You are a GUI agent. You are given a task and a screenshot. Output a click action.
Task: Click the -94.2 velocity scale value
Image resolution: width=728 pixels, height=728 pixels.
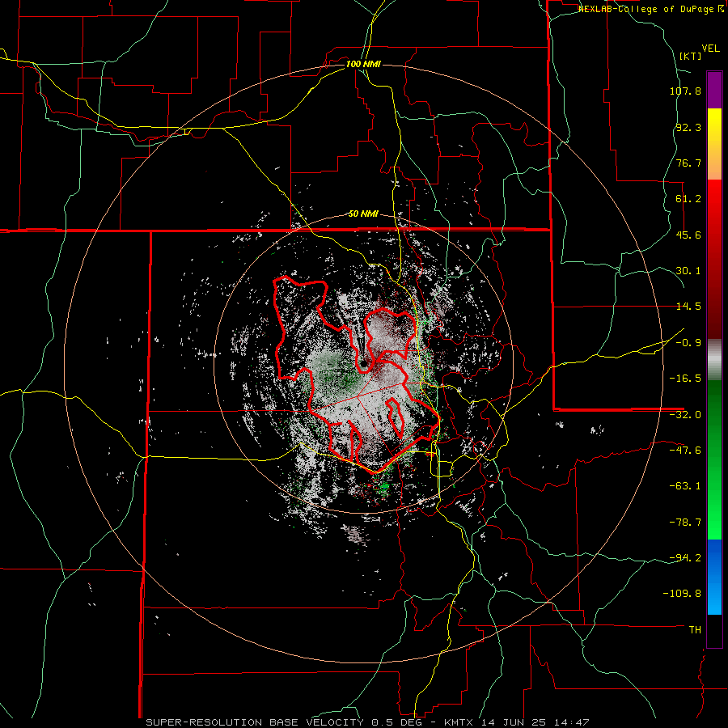pos(685,558)
